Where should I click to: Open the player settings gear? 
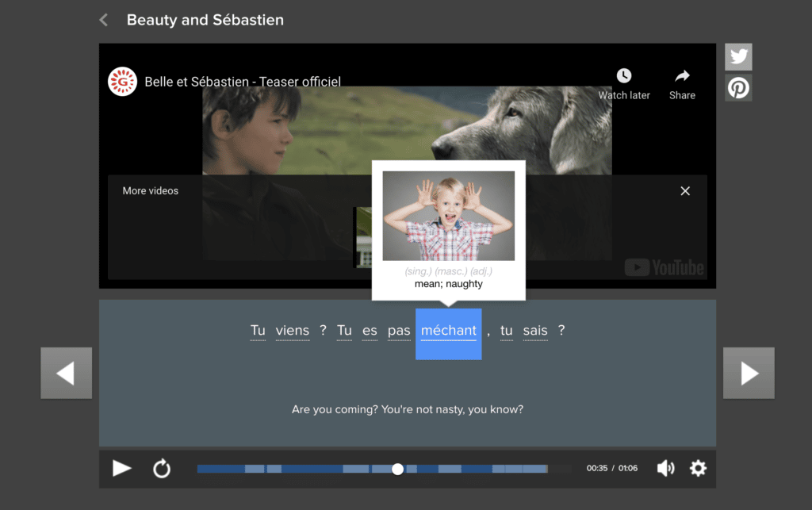(x=698, y=469)
